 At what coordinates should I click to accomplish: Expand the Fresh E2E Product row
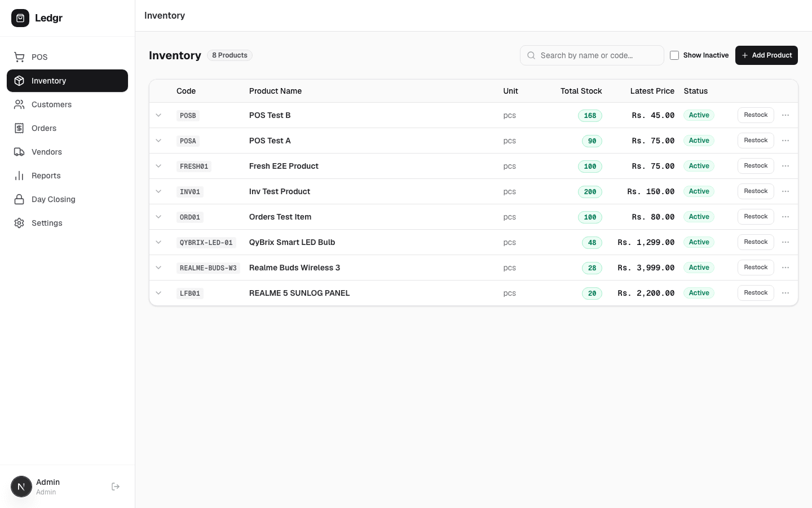[x=158, y=166]
